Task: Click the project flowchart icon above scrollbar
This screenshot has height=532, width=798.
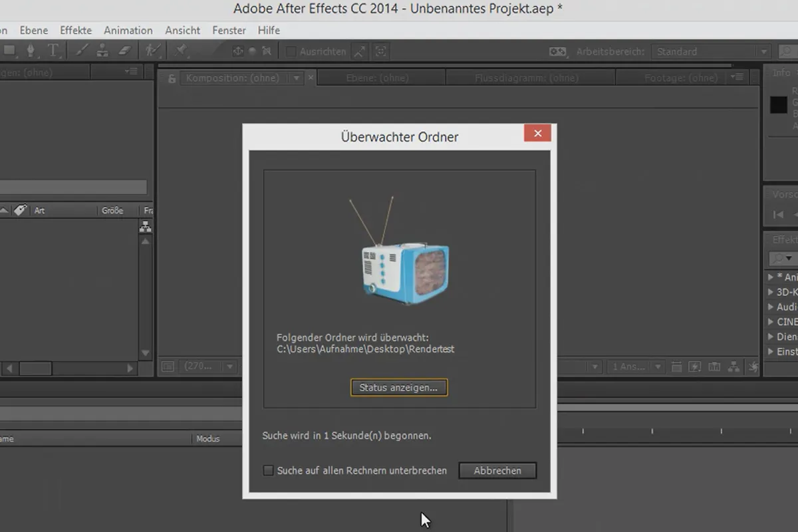Action: [146, 227]
